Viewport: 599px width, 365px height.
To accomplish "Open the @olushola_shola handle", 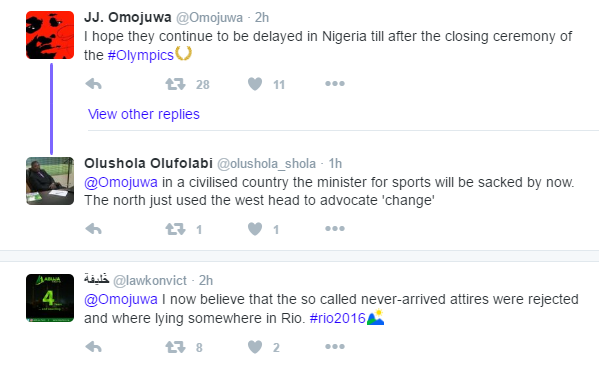I will coord(266,164).
